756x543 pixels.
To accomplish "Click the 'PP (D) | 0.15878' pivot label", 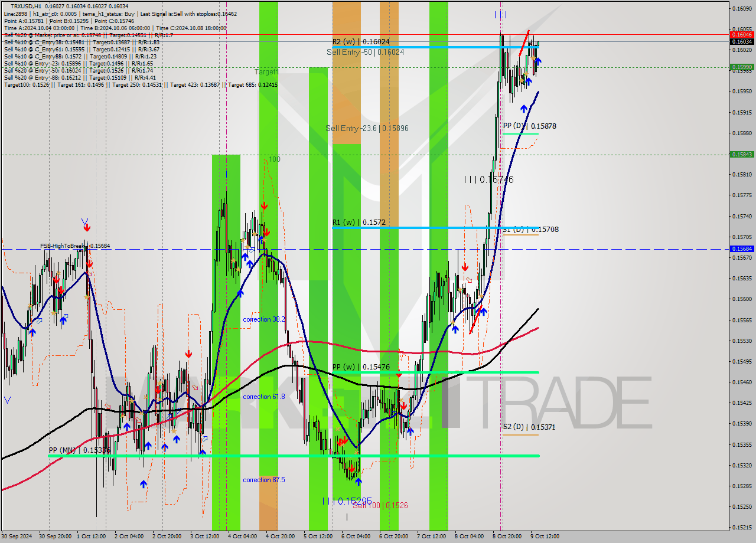I will 529,126.
